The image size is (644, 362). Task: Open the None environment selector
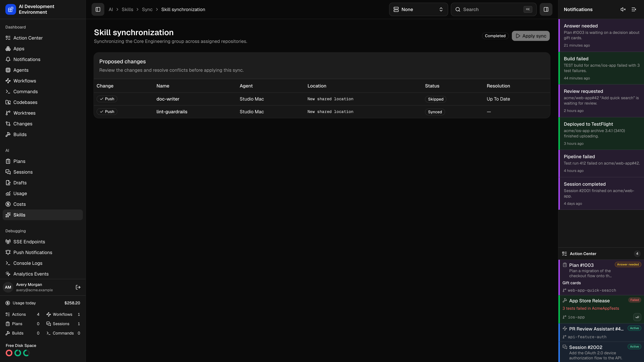(x=418, y=10)
